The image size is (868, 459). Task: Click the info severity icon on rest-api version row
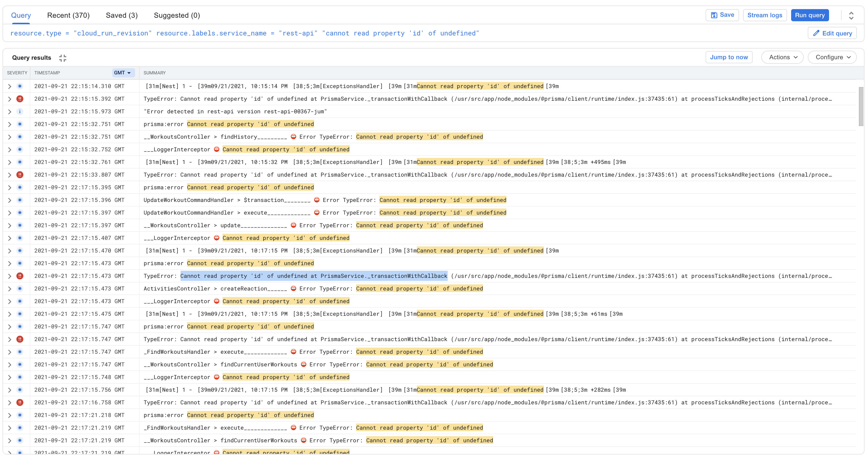click(x=20, y=112)
